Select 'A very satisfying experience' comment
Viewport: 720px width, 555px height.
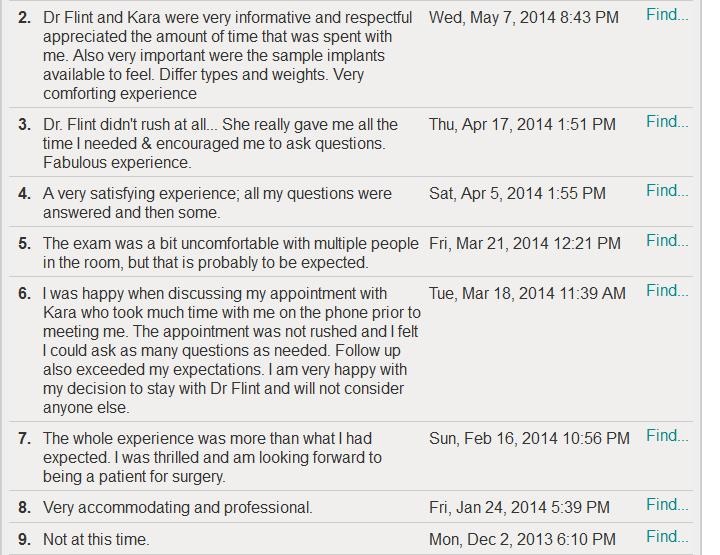[x=217, y=203]
